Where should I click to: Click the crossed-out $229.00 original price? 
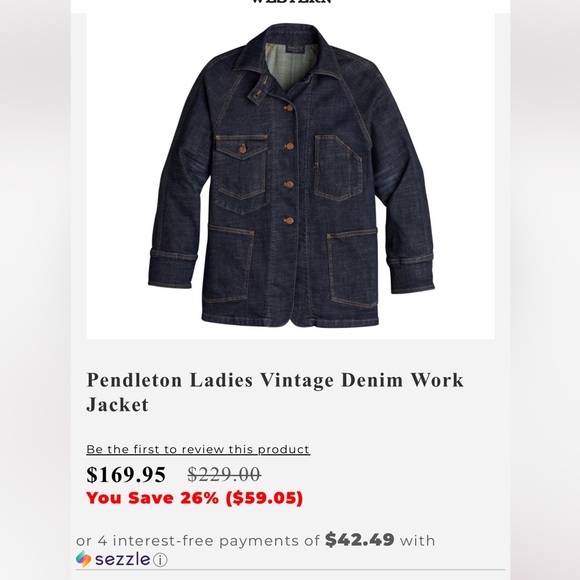[224, 474]
